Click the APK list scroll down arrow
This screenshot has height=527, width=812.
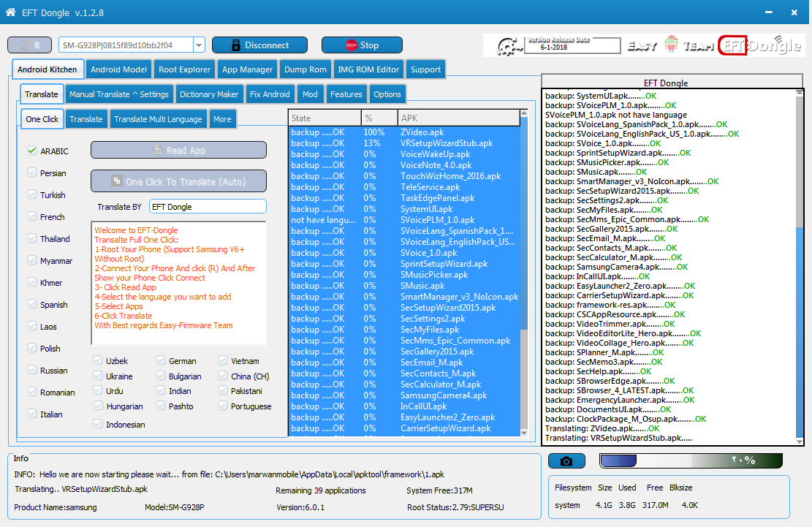523,432
